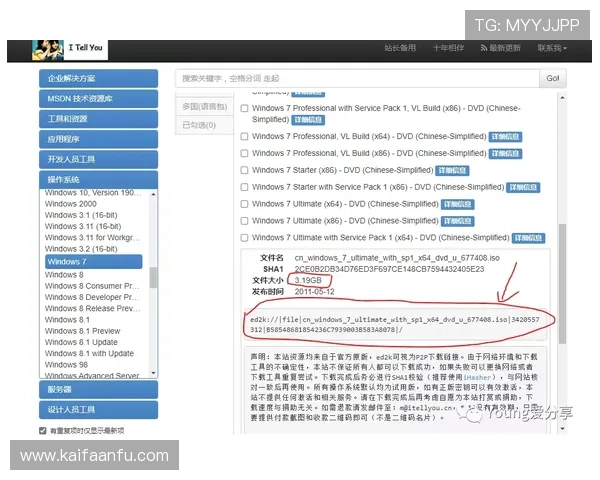The height and width of the screenshot is (480, 600).
Task: Select the plain Windows 8 entry
Action: coord(64,275)
